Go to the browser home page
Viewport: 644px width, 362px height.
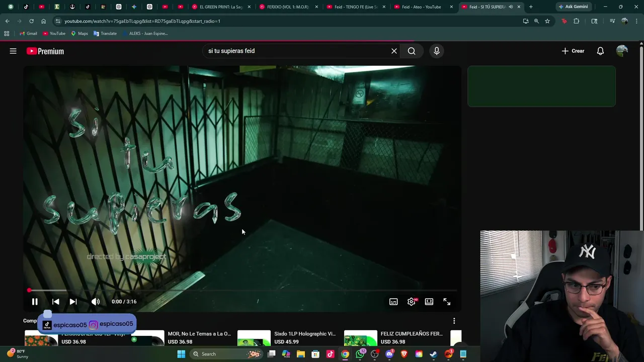tap(43, 21)
